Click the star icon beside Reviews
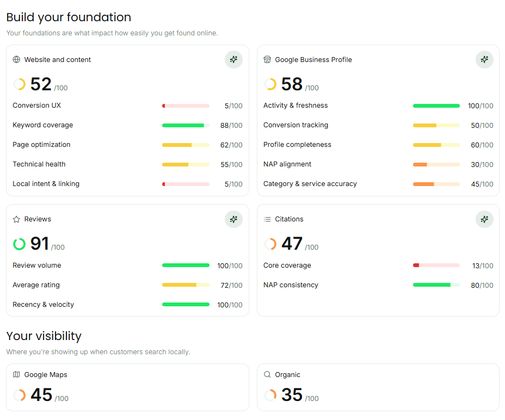 (16, 219)
